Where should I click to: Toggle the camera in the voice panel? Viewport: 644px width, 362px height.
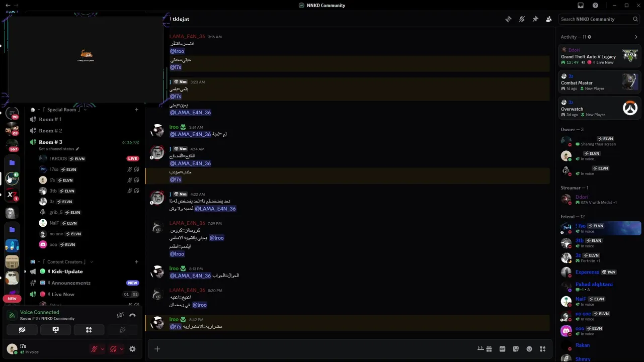pos(22,330)
